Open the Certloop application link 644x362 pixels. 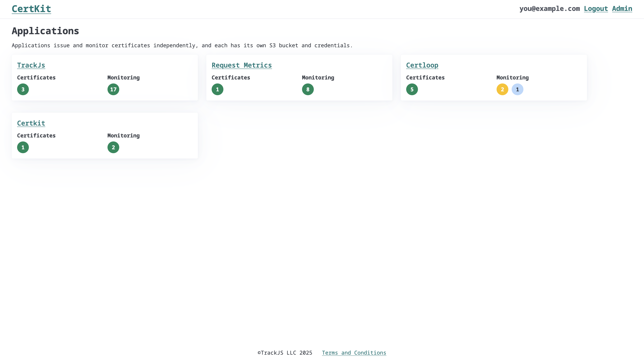pos(422,65)
